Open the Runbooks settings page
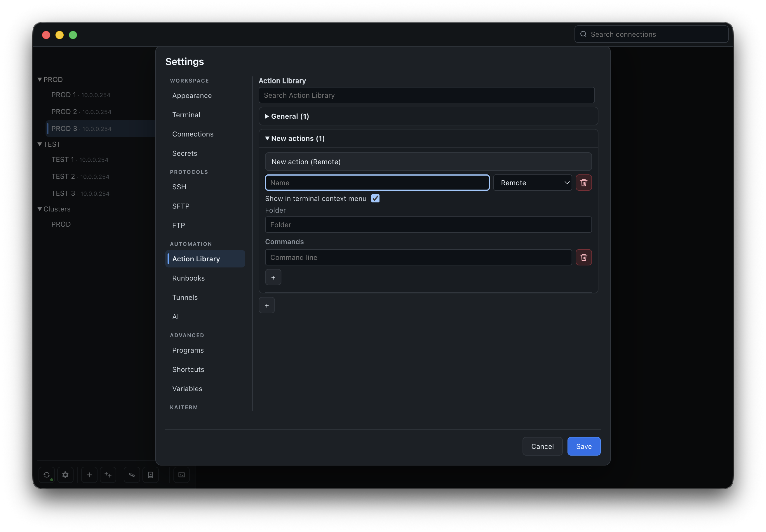This screenshot has height=532, width=766. [x=205, y=278]
